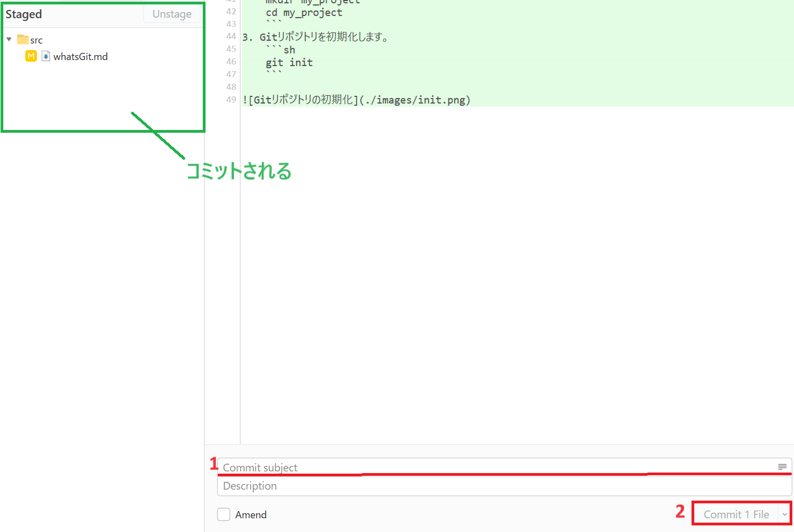Click the unstage arrow icon beside whatsGit.md
794x532 pixels.
(x=46, y=56)
